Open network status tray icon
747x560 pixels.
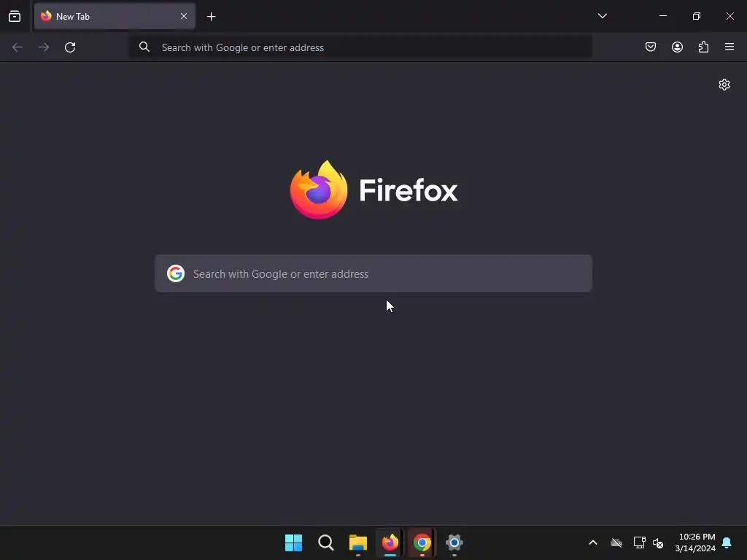click(639, 542)
